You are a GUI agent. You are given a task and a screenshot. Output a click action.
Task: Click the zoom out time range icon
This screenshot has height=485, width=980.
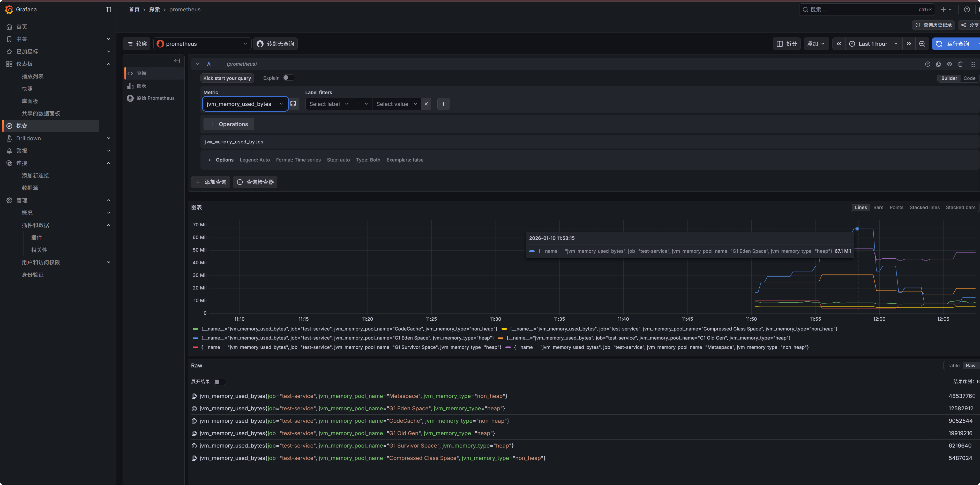922,44
